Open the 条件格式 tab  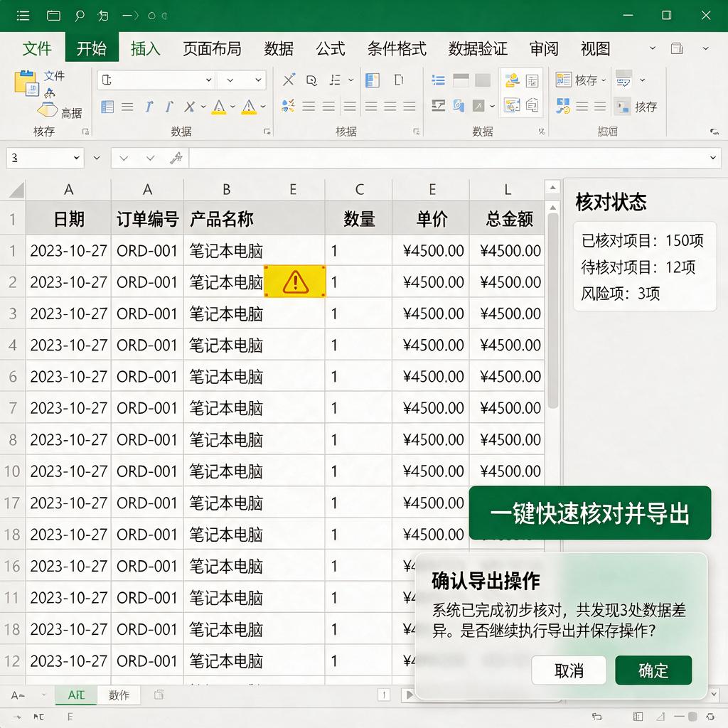[x=397, y=48]
